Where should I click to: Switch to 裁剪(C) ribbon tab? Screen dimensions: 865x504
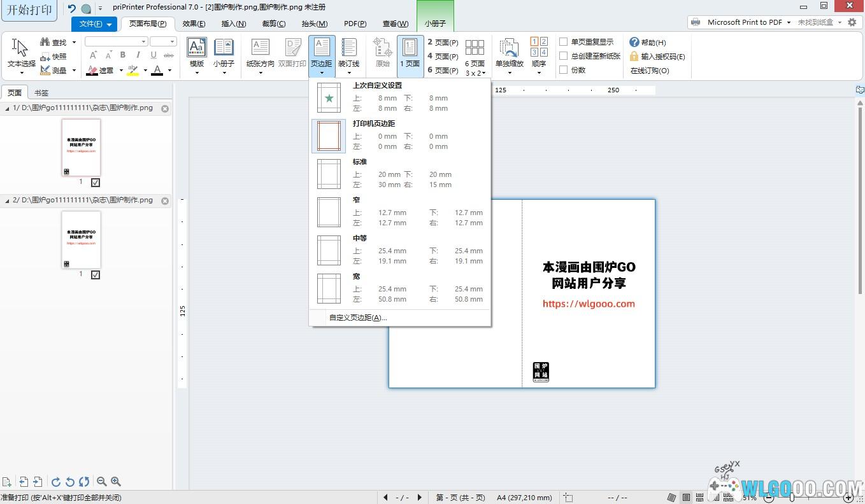(273, 24)
